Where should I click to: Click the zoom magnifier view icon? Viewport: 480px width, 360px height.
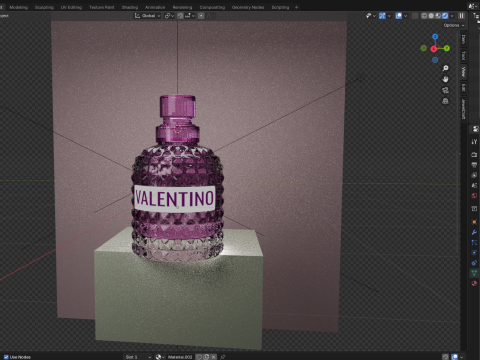(x=445, y=68)
